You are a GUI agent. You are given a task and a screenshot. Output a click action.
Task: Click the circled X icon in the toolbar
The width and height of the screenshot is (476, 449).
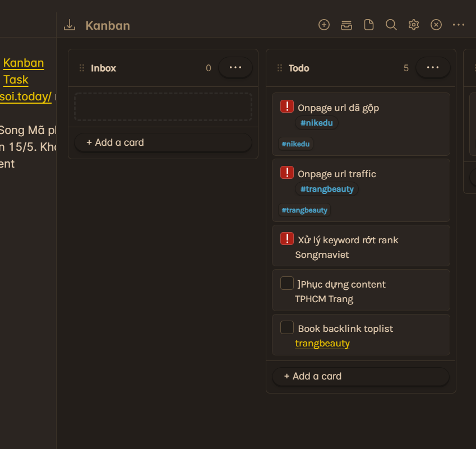click(x=436, y=25)
